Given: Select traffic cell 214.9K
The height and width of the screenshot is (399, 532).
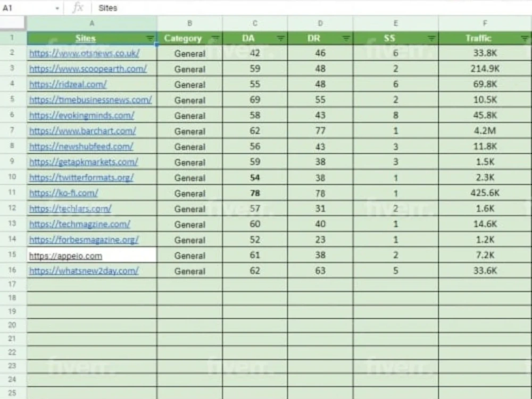Looking at the screenshot, I should click(x=485, y=69).
